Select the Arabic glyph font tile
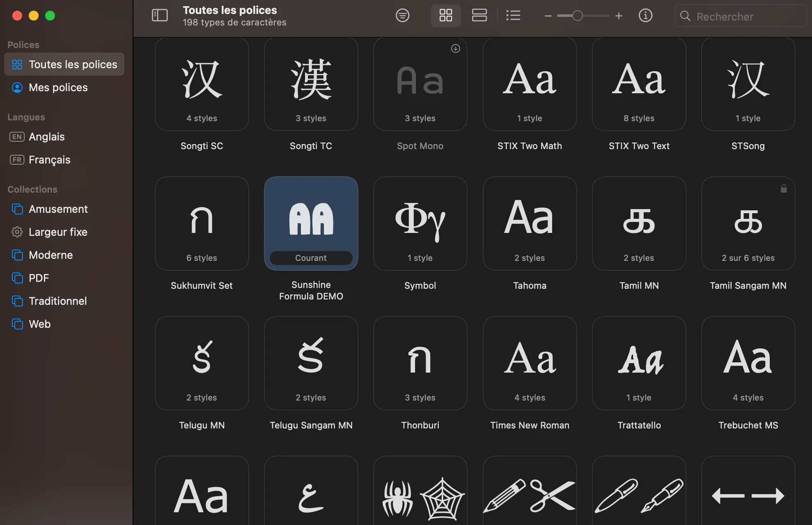The image size is (812, 525). point(311,491)
